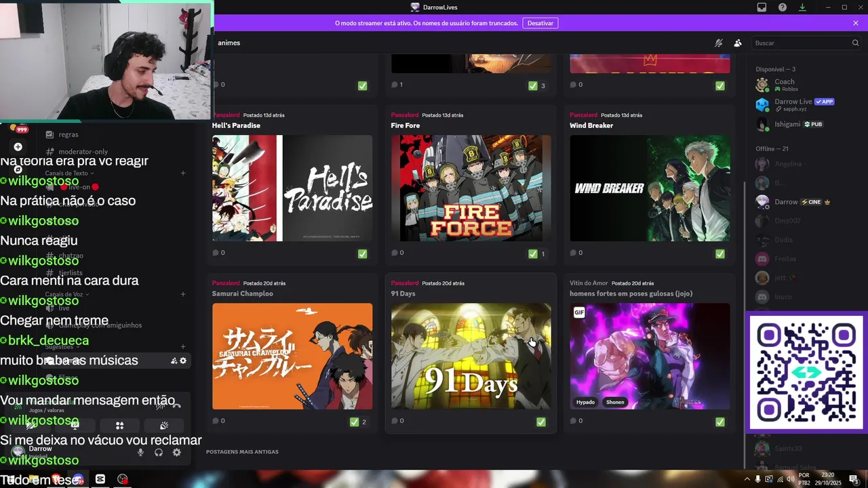868x488 pixels.
Task: Open the JoJo GIF post thumbnail
Action: tap(650, 357)
